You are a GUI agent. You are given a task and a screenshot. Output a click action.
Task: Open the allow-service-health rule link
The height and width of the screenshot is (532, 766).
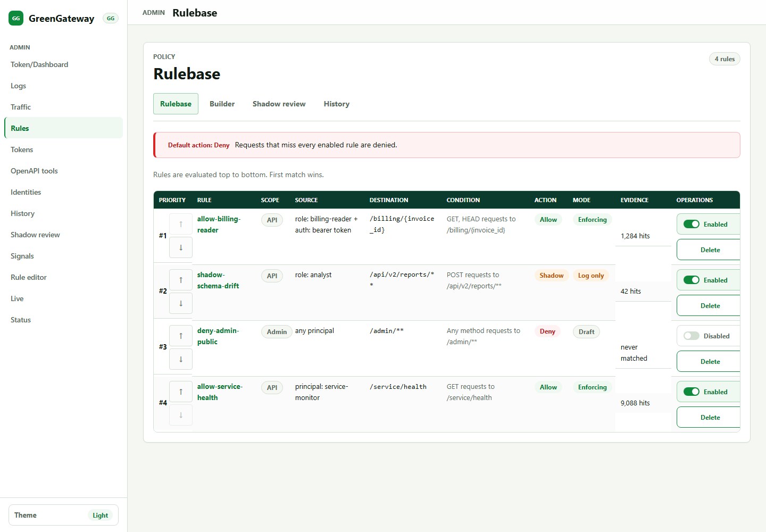[220, 392]
